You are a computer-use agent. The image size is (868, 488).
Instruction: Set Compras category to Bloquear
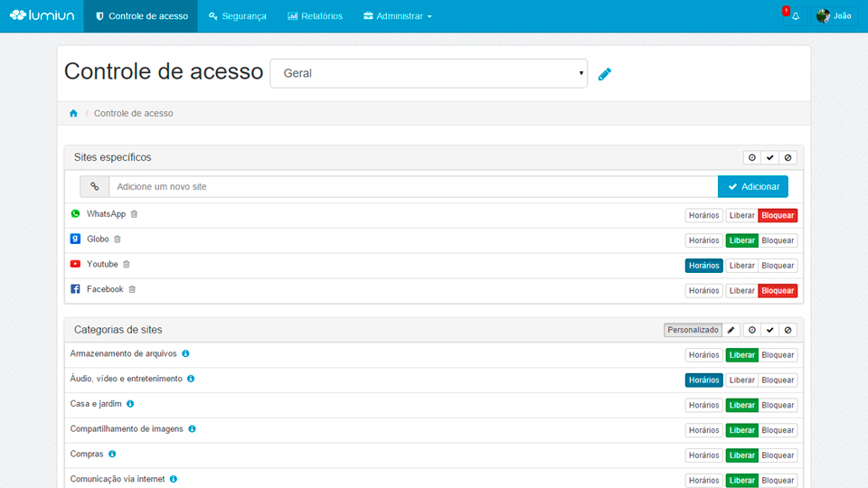click(x=778, y=455)
